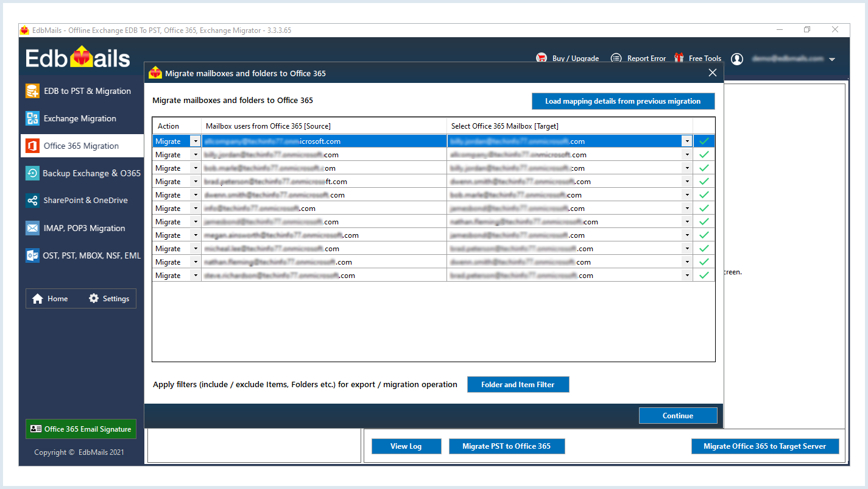Expand target mailbox dropdown for jamesbond source row
The height and width of the screenshot is (489, 868).
click(x=687, y=222)
